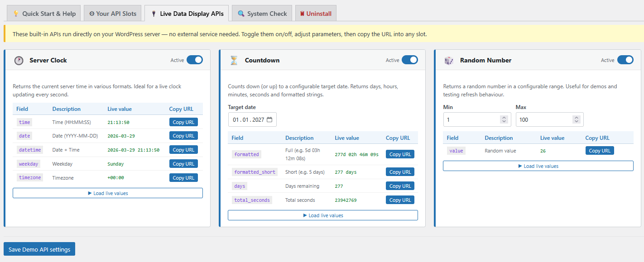Click the Max number input field
Viewport: 644px width, 262px height.
(x=549, y=119)
